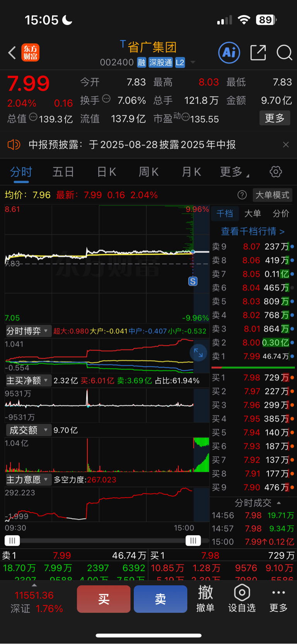The image size is (297, 644).
Task: Select 卖9 price 8.07 row
Action: tap(253, 247)
